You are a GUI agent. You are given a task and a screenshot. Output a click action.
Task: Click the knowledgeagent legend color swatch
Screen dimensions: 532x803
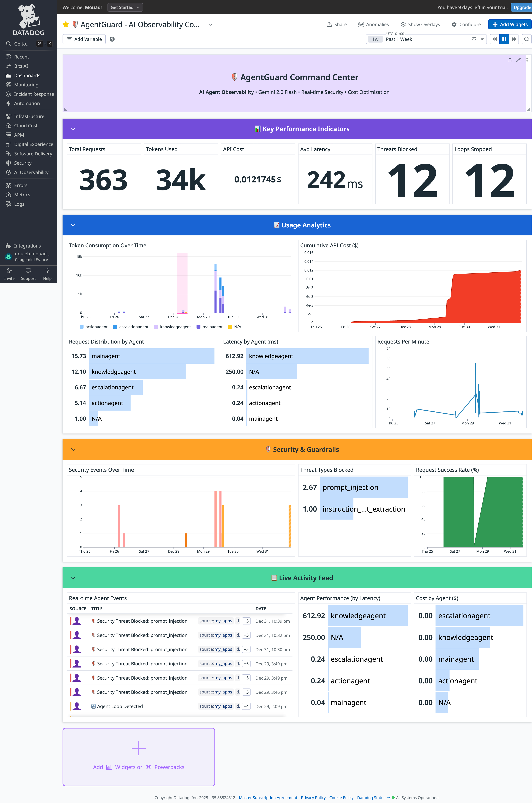pos(156,327)
